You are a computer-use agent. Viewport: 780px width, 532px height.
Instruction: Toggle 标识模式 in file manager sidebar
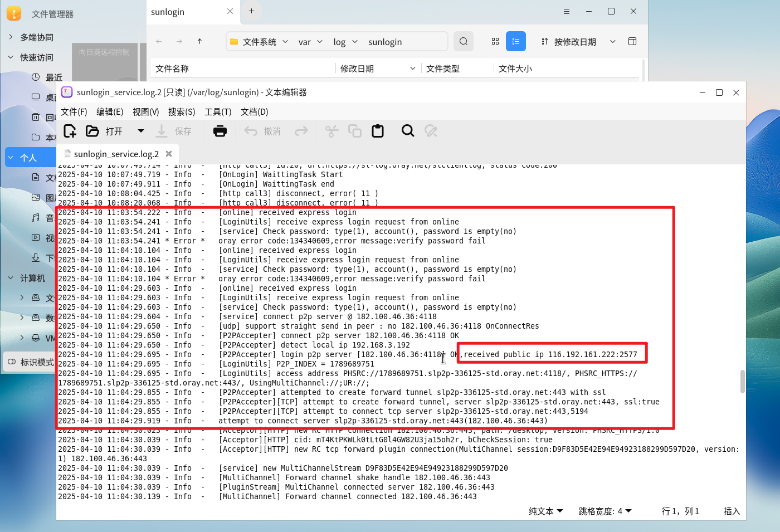(30, 362)
